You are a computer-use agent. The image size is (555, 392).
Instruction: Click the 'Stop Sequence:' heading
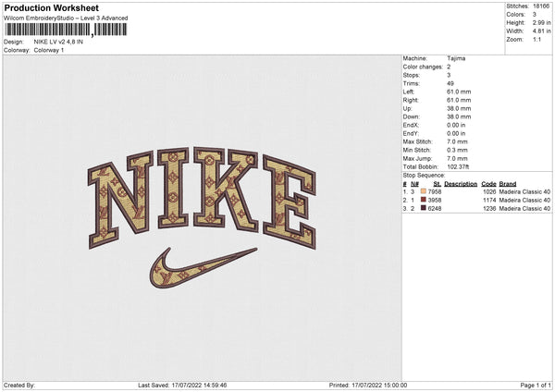click(424, 176)
